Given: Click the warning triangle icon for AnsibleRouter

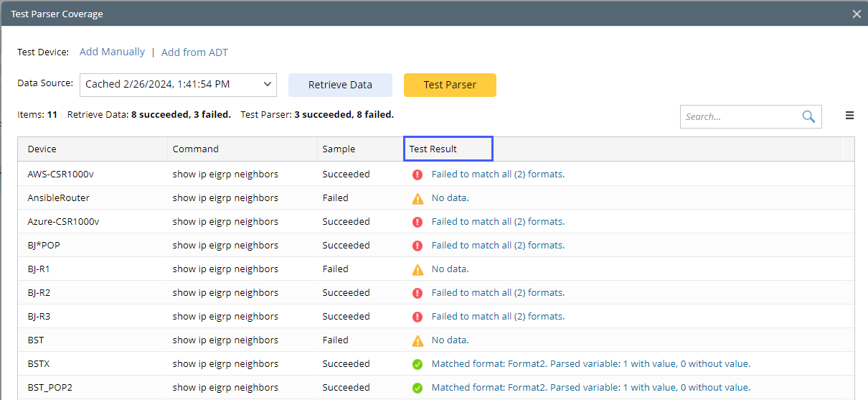Looking at the screenshot, I should 418,197.
